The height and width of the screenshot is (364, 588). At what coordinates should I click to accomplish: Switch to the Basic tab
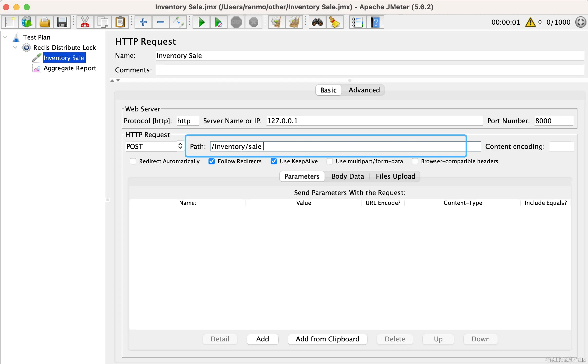click(328, 90)
